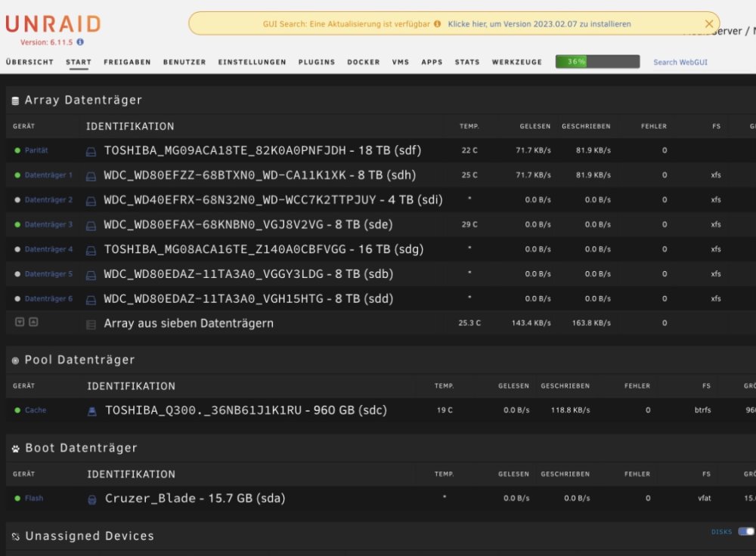The image size is (756, 556).
Task: Click Datenträger 3 status dot
Action: pyautogui.click(x=17, y=224)
